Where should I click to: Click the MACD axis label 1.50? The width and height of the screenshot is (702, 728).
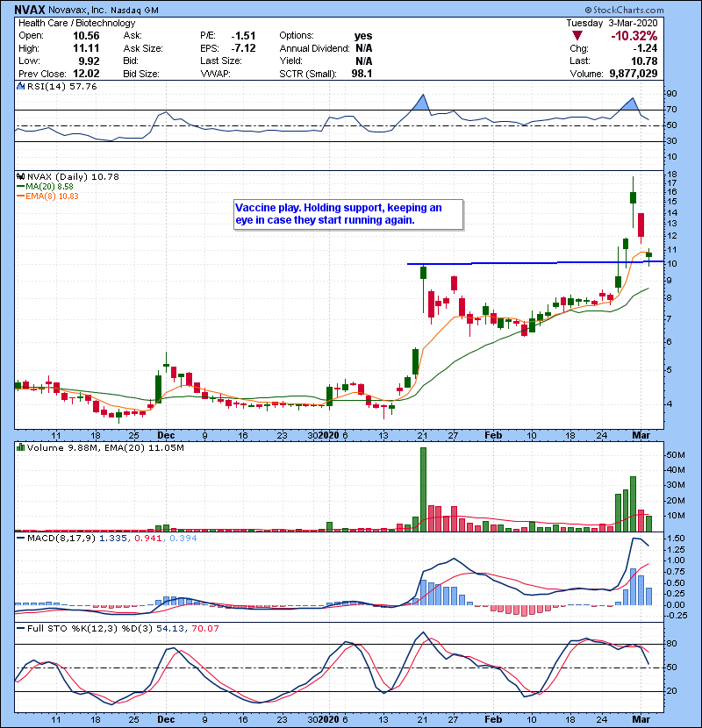click(676, 539)
